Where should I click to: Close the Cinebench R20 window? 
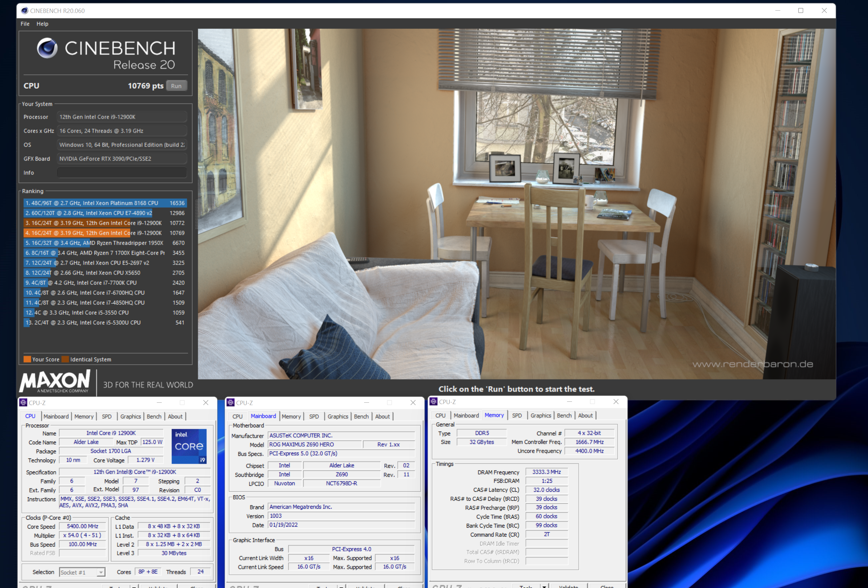824,10
